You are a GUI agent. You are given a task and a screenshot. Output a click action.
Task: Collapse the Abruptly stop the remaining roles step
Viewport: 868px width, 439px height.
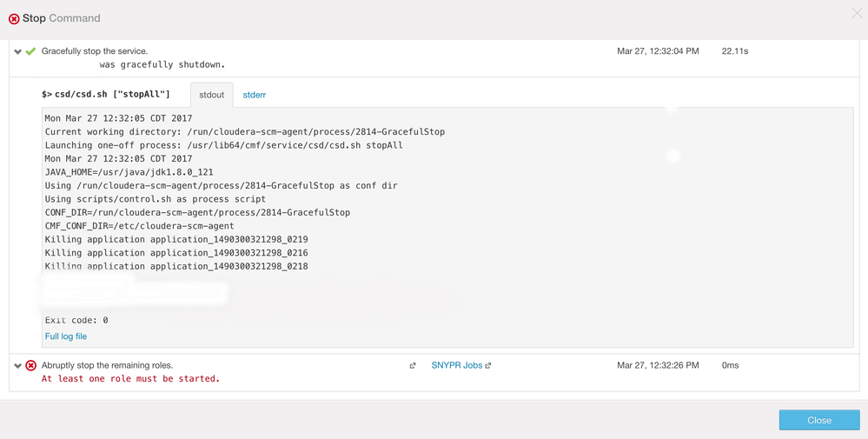[x=17, y=366]
